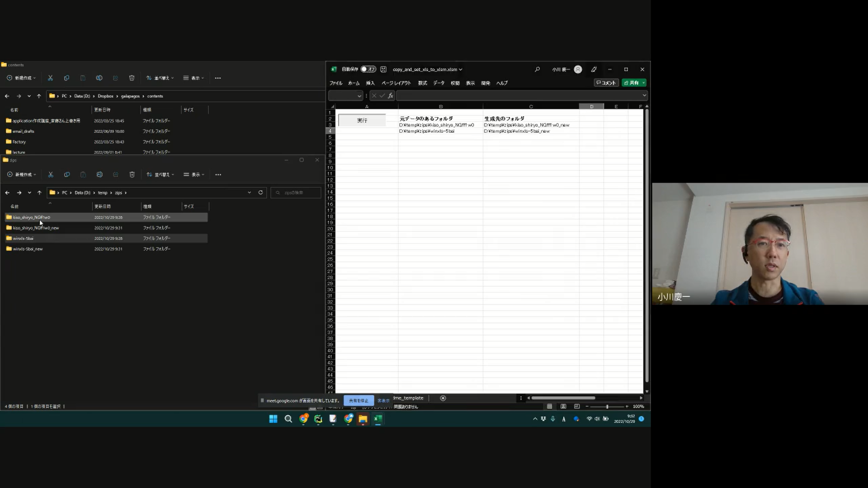Click the 実行 macro button

click(362, 120)
